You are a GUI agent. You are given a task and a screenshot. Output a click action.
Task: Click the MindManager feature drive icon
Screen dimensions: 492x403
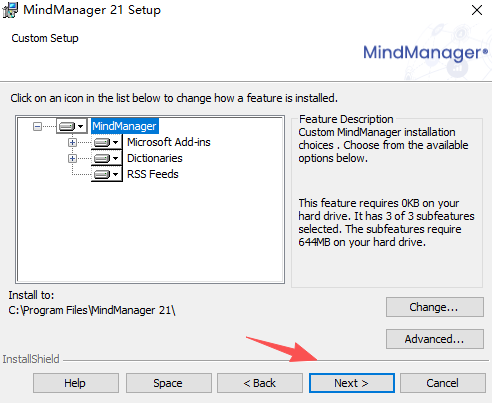click(x=67, y=126)
